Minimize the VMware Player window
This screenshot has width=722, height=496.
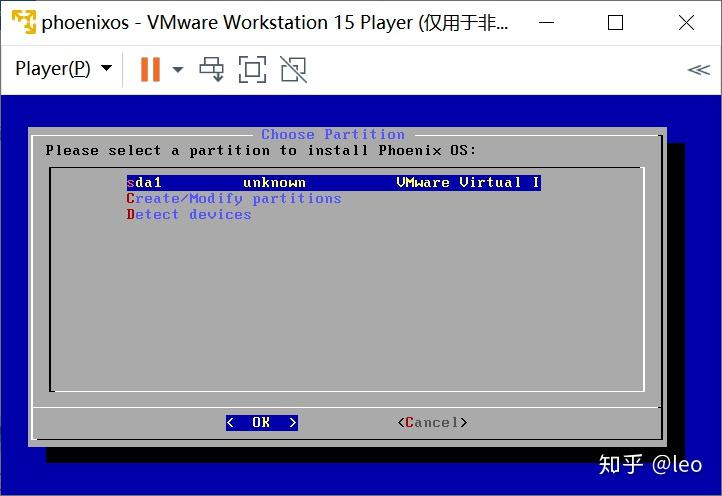[x=547, y=22]
